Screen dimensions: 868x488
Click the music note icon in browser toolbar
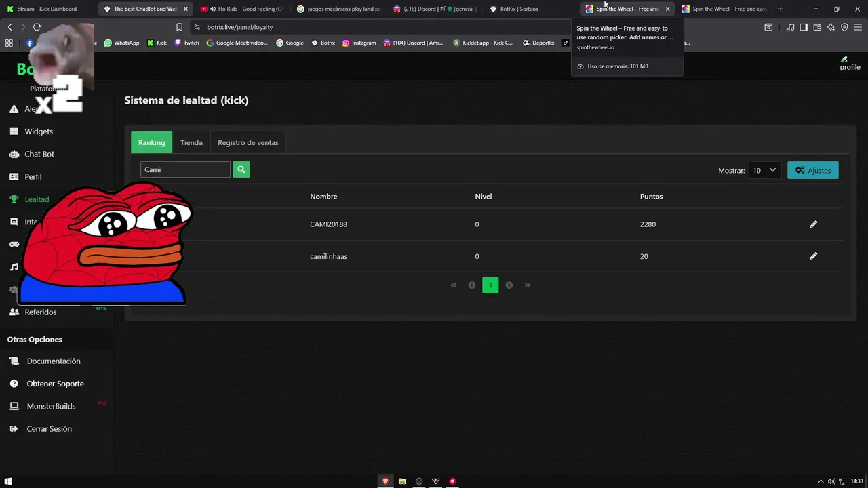pyautogui.click(x=790, y=27)
